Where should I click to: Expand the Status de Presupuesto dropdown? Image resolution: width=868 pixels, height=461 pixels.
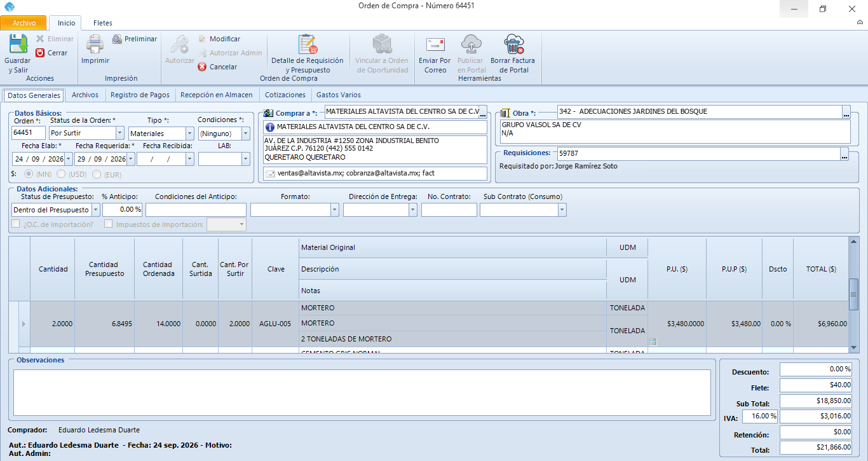95,210
